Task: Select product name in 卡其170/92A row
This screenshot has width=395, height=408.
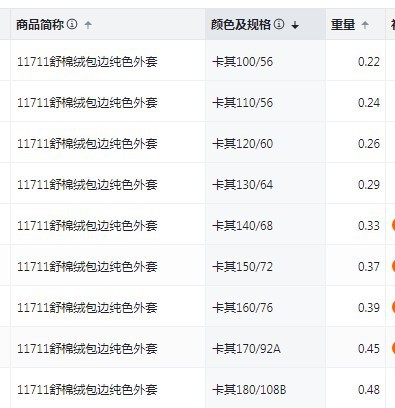Action: point(87,349)
